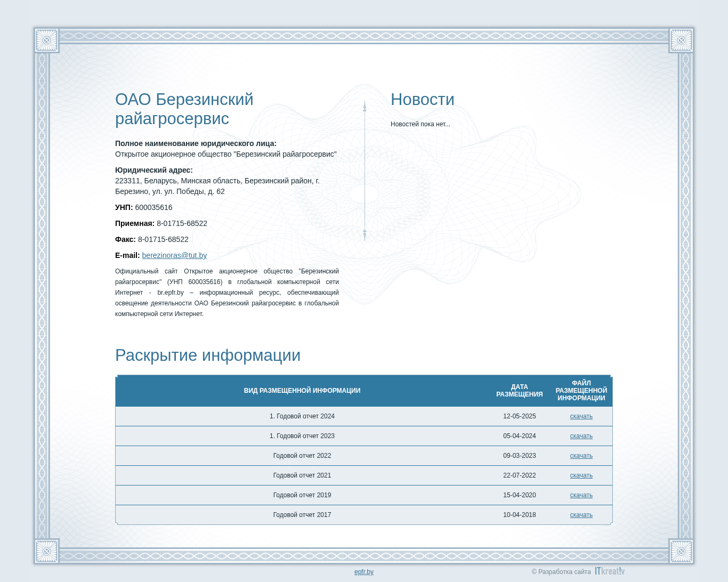728x582 pixels.
Task: Download the Годовой отчет 2022 file
Action: tap(581, 456)
